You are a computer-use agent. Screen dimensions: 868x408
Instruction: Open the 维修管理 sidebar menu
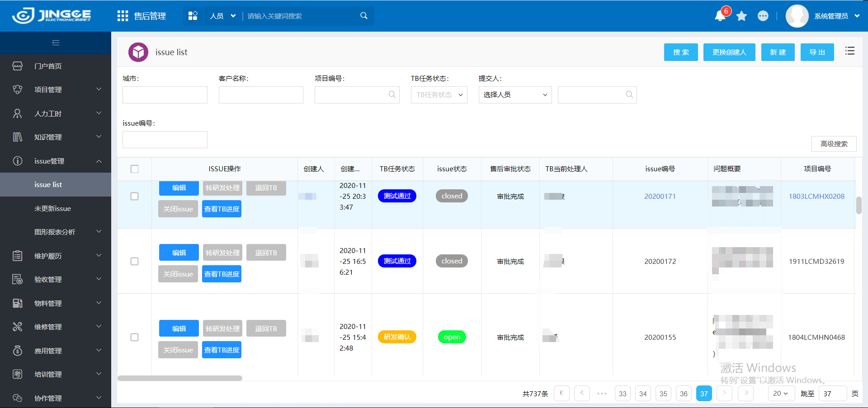click(x=56, y=327)
